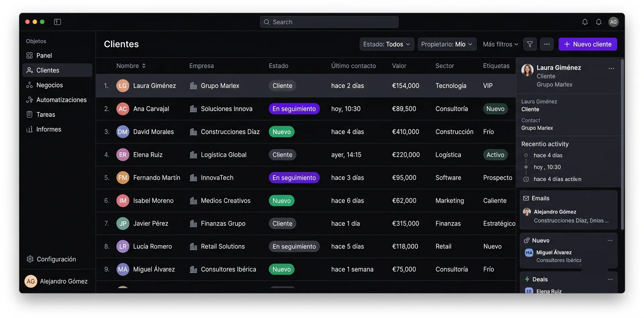Open the Estado: Todos dropdown
The image size is (644, 318).
click(x=387, y=44)
